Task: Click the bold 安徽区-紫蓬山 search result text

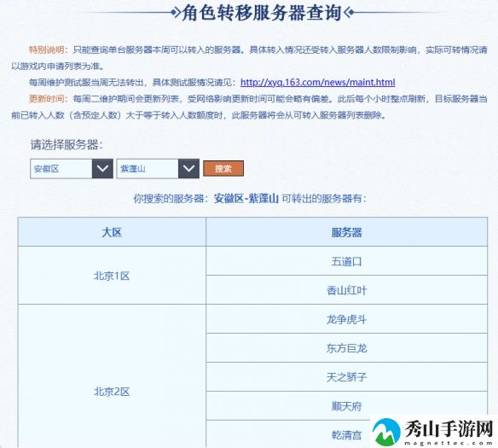Action: (246, 199)
